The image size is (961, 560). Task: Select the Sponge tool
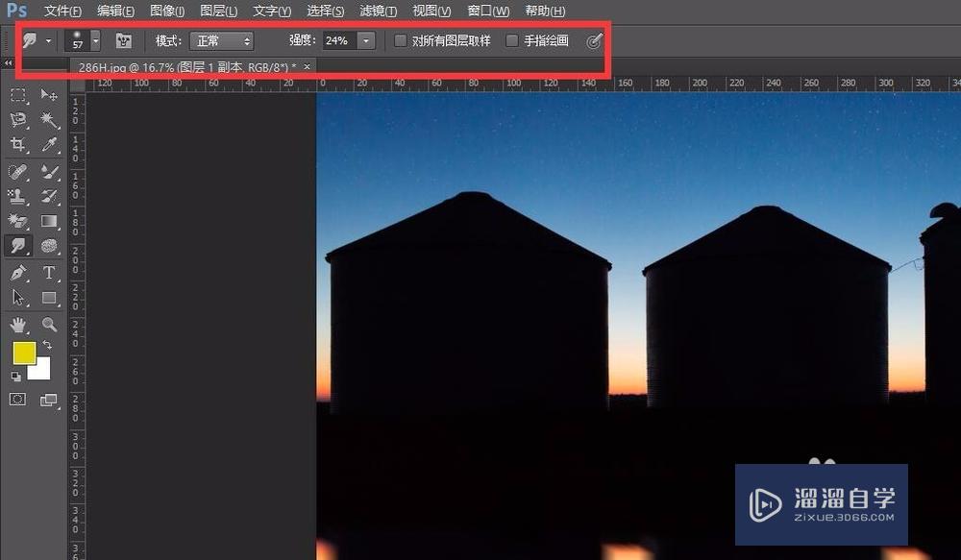49,246
